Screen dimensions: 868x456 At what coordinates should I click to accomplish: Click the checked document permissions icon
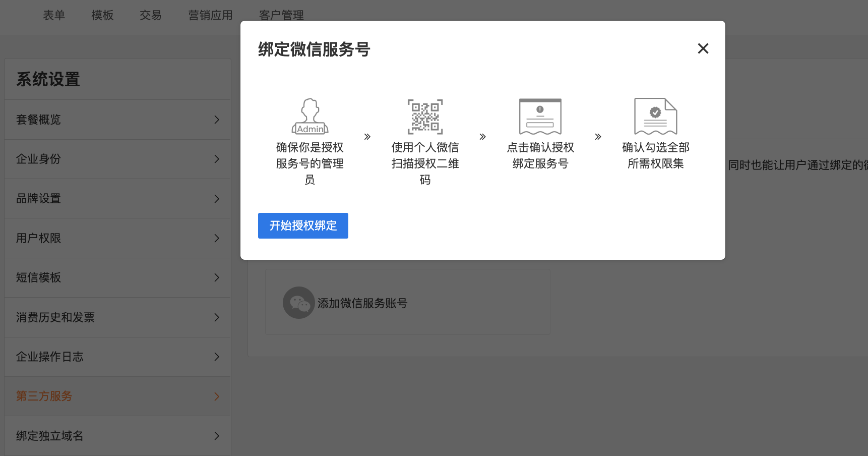(655, 117)
